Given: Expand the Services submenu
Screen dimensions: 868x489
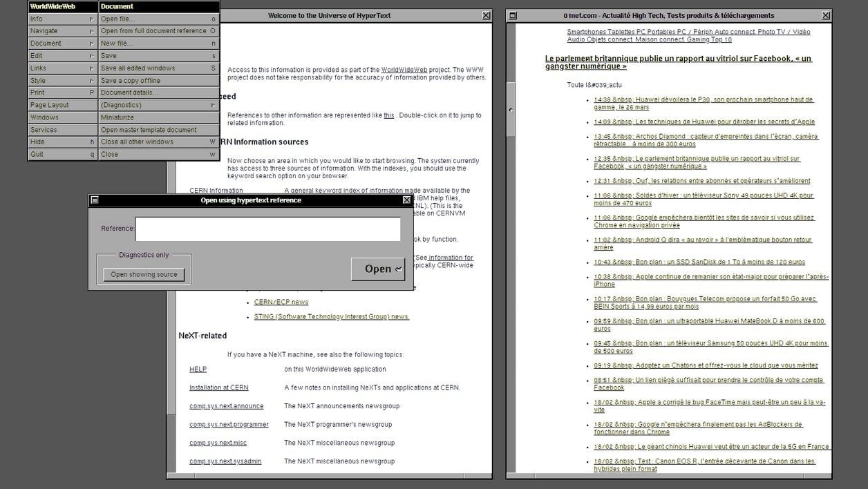Looking at the screenshot, I should pos(62,130).
